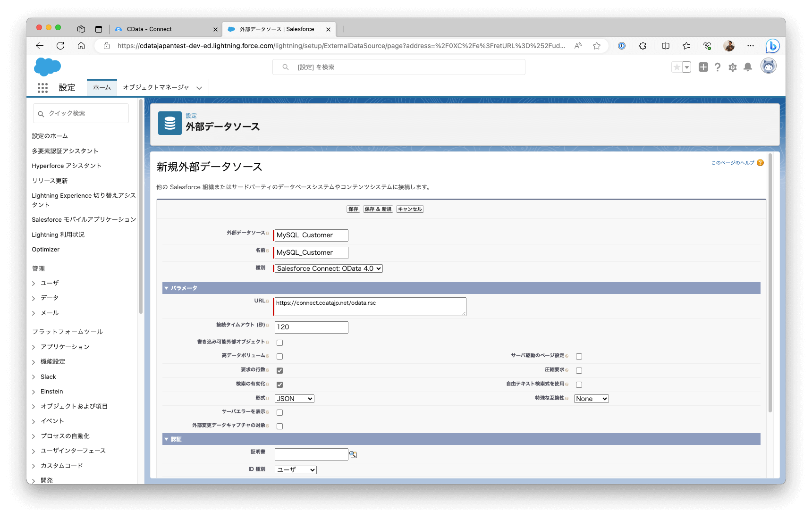Open the ID type ユーザ dropdown

point(296,470)
